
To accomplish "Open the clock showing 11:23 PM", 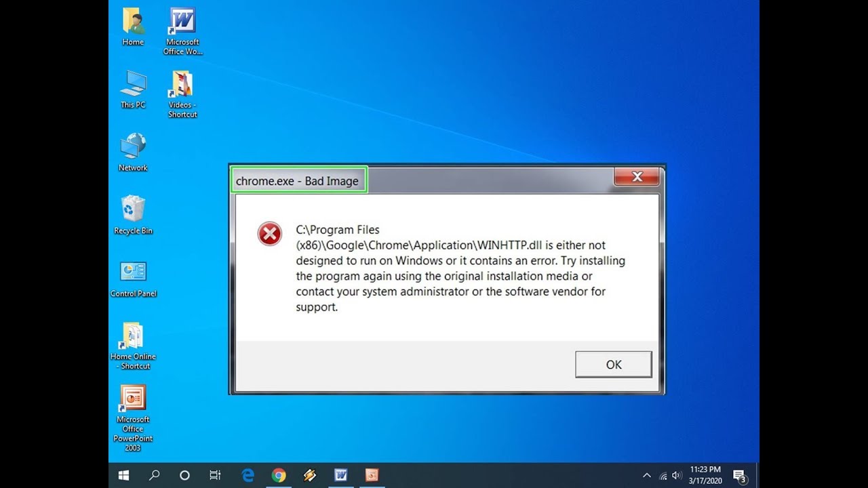I will click(x=705, y=475).
